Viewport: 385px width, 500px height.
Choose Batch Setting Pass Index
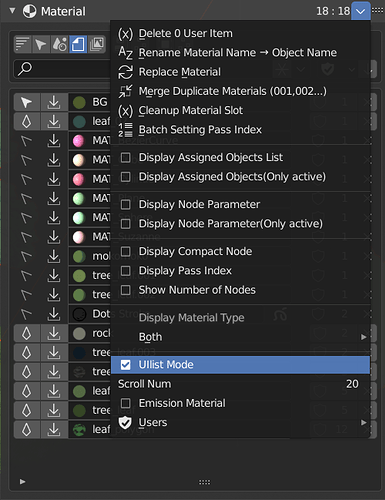[241, 130]
